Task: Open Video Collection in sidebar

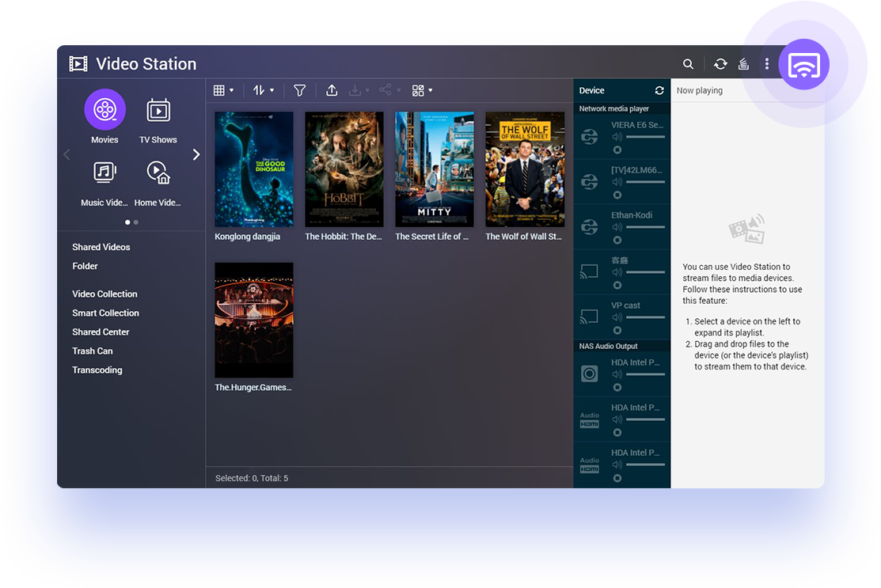Action: point(104,294)
